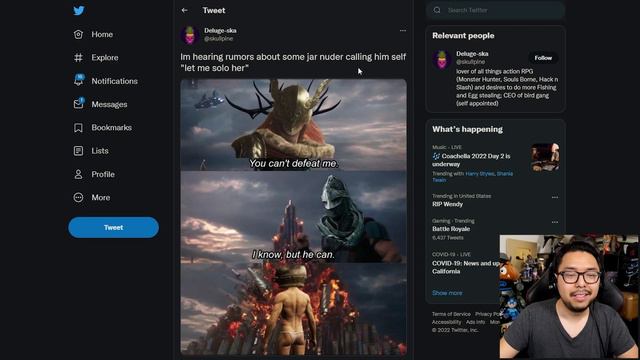Screen dimensions: 640x360
Task: Select the Explore hashtag icon
Action: point(78,58)
